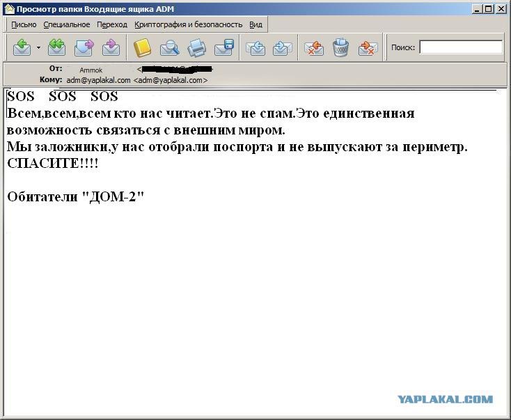Click the window title bar mail icon
Image resolution: width=511 pixels, height=420 pixels.
[10, 9]
